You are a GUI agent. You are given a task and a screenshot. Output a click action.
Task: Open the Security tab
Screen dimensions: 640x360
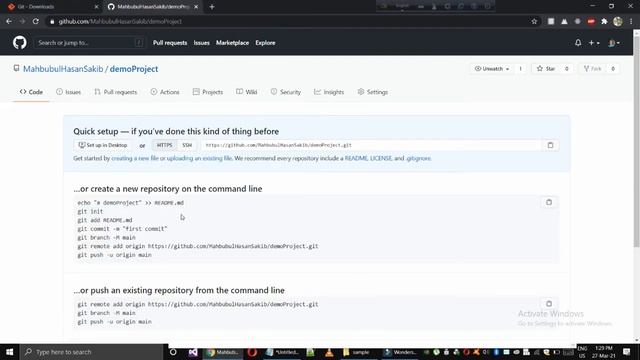pos(286,92)
